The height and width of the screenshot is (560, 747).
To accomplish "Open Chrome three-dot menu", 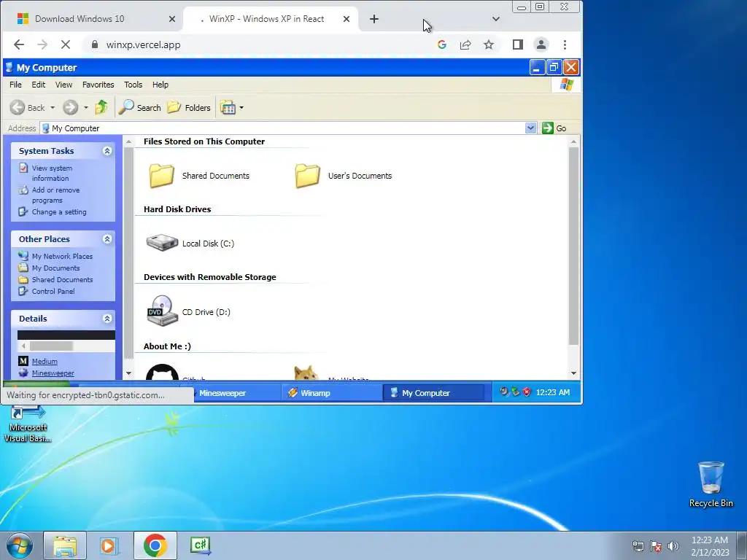I will [x=565, y=44].
